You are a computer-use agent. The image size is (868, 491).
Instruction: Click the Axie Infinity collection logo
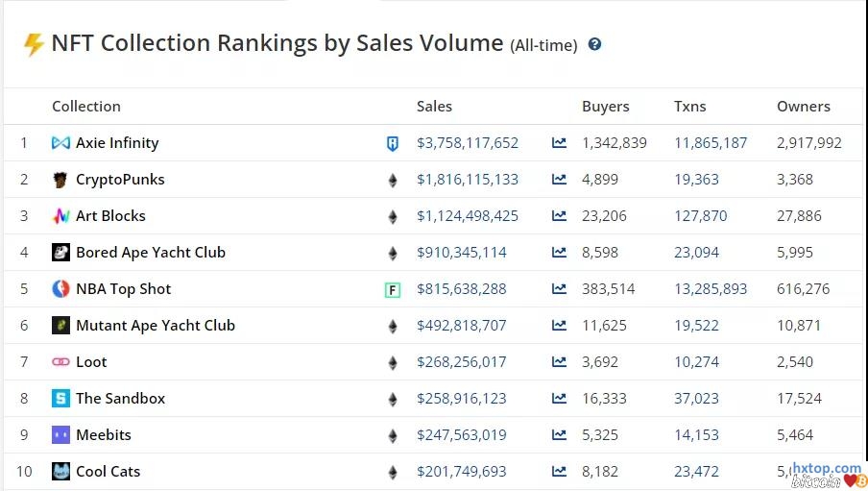point(60,143)
